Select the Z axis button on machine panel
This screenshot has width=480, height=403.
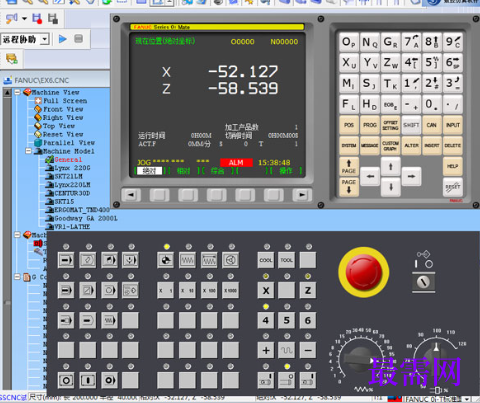(x=308, y=290)
